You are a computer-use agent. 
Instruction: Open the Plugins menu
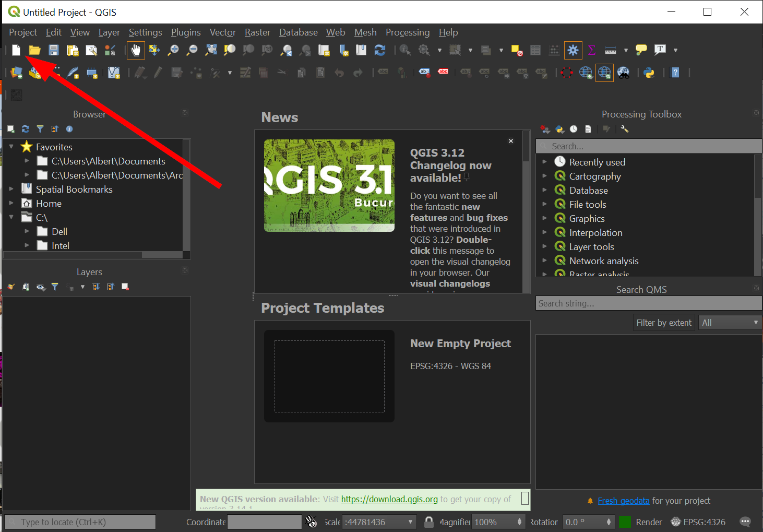tap(186, 32)
